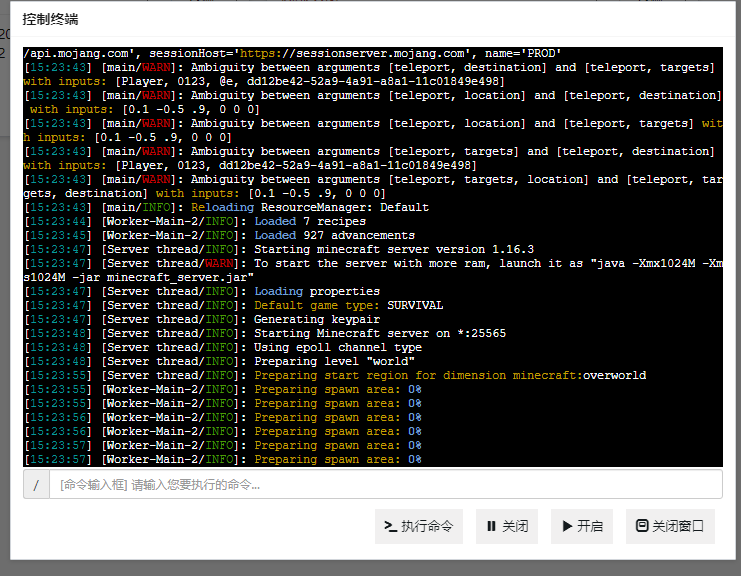
Task: Click the 'Generating keypair' log line
Action: [x=318, y=319]
